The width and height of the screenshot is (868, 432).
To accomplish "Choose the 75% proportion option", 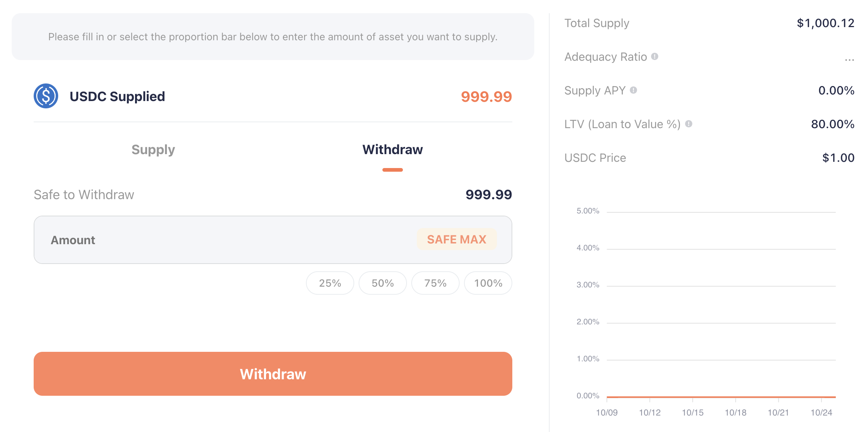I will coord(435,283).
